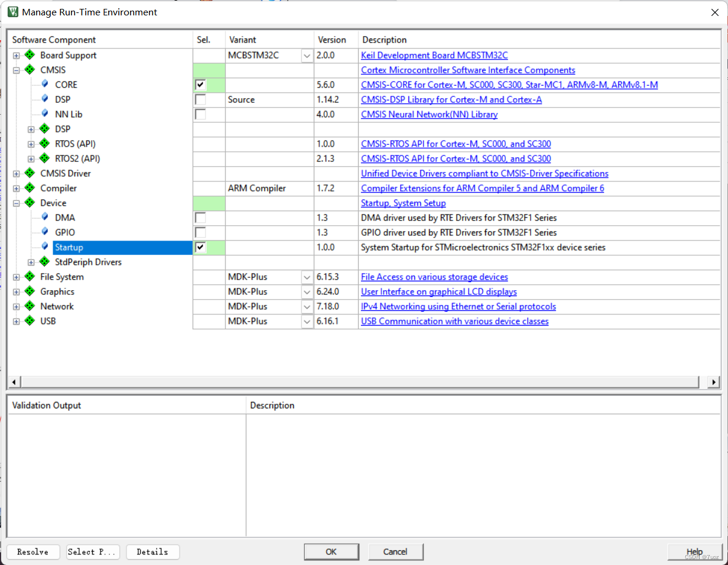
Task: Enable the Device GPIO checkbox
Action: point(201,233)
